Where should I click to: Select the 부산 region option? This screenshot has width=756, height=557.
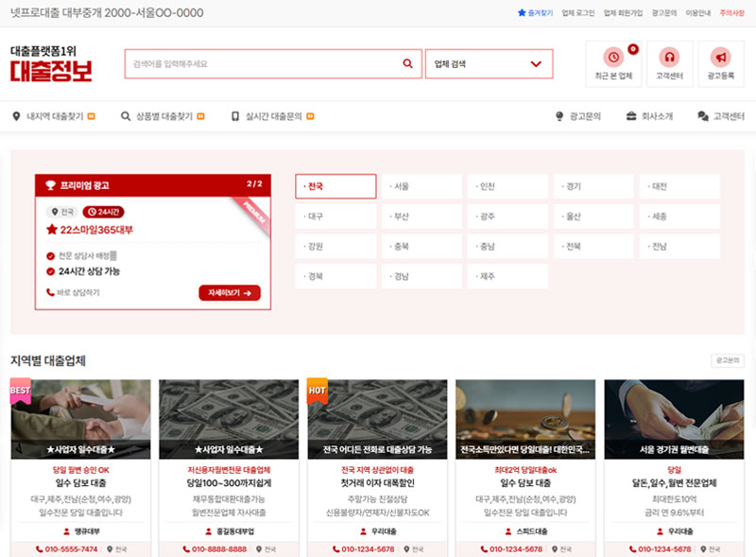click(421, 217)
